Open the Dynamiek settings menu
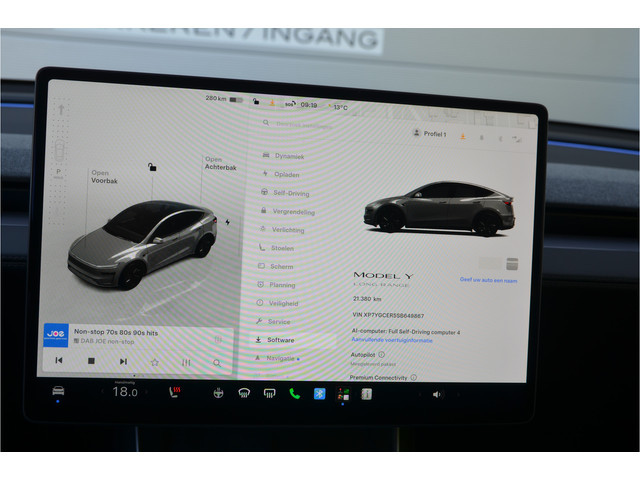The height and width of the screenshot is (480, 640). coord(283,156)
